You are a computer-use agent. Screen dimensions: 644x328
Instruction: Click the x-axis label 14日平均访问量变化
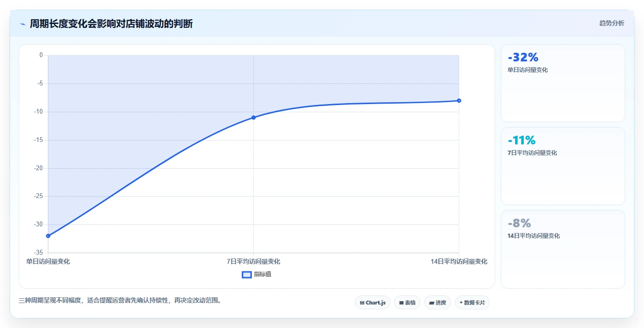459,261
